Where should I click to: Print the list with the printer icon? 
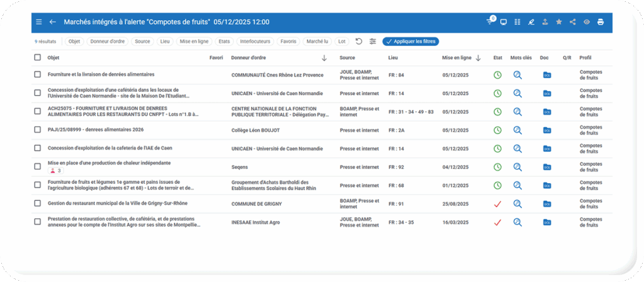[601, 22]
